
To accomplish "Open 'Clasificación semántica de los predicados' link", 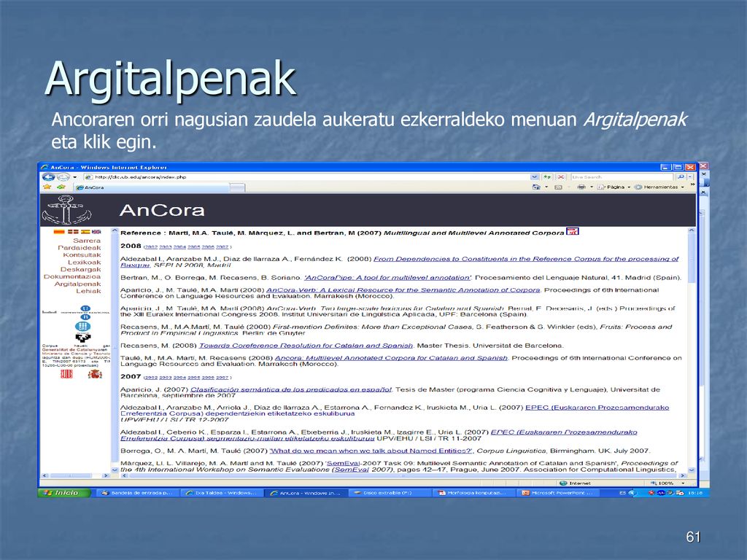I will point(290,389).
